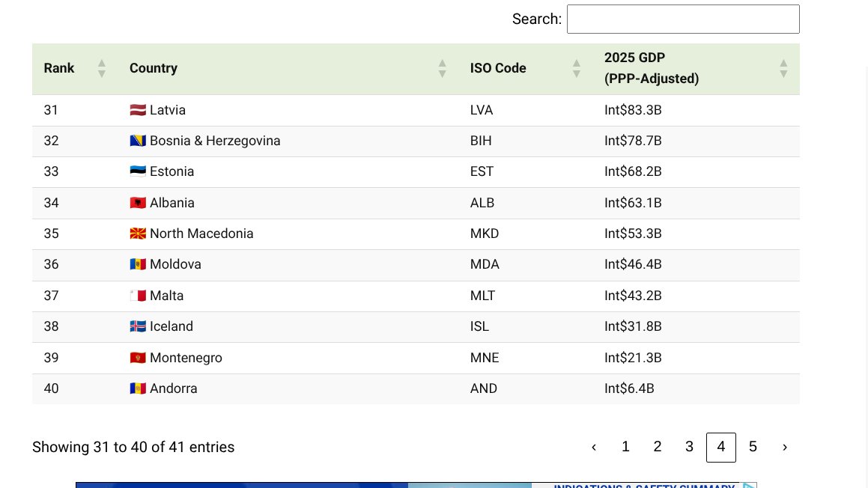Select the Malta country name
Viewport: 868px width, 488px height.
click(x=166, y=296)
